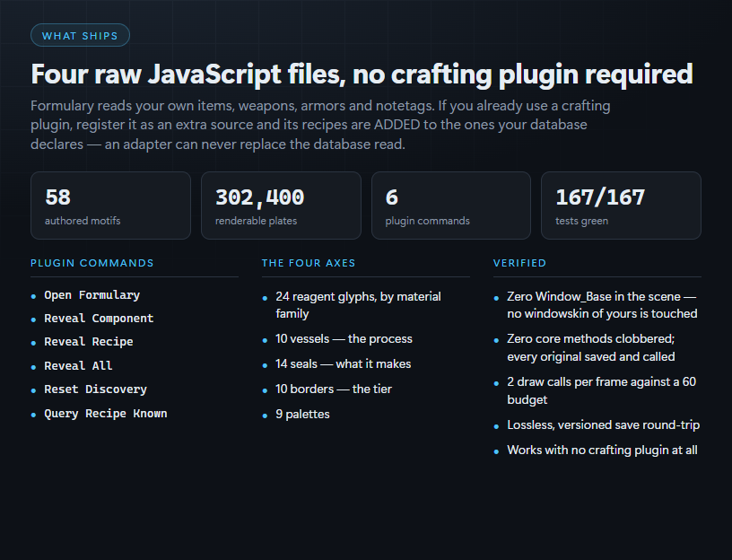Select the 'Open Formulary' command
Image resolution: width=732 pixels, height=560 pixels.
point(92,295)
